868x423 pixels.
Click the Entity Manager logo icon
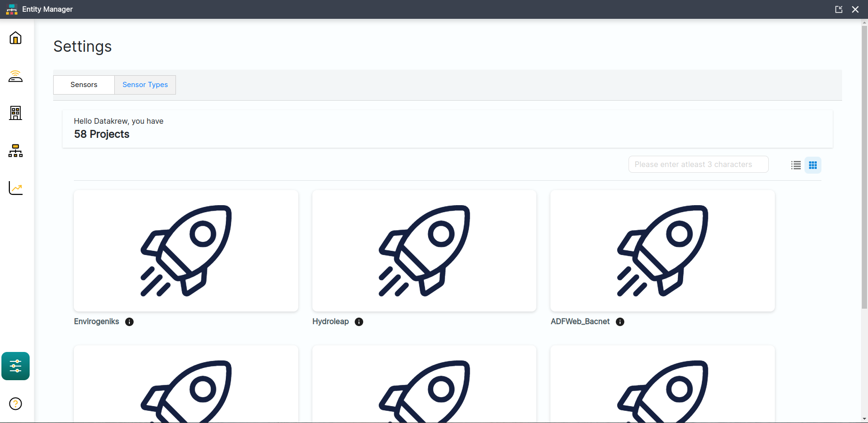coord(12,9)
